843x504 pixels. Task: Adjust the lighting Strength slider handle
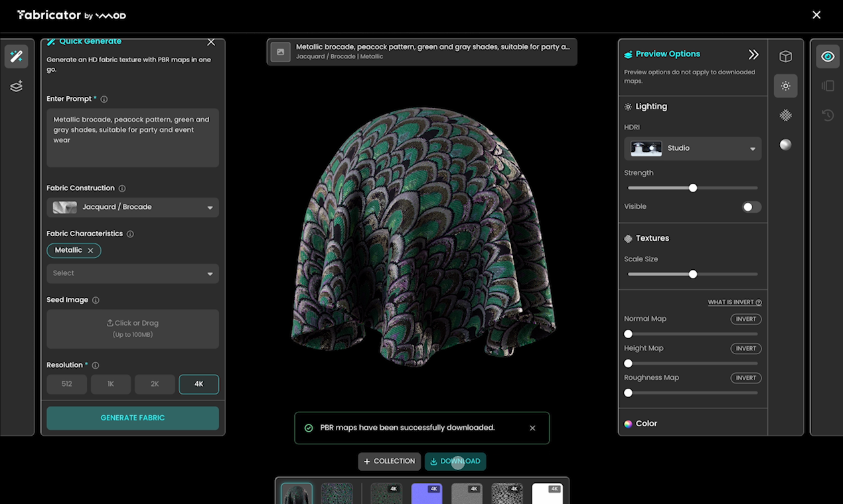[693, 188]
